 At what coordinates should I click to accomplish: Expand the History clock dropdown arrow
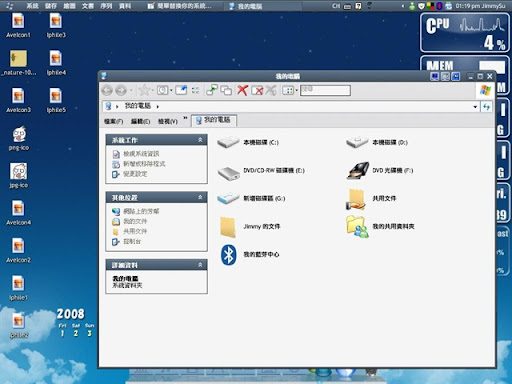(x=171, y=90)
